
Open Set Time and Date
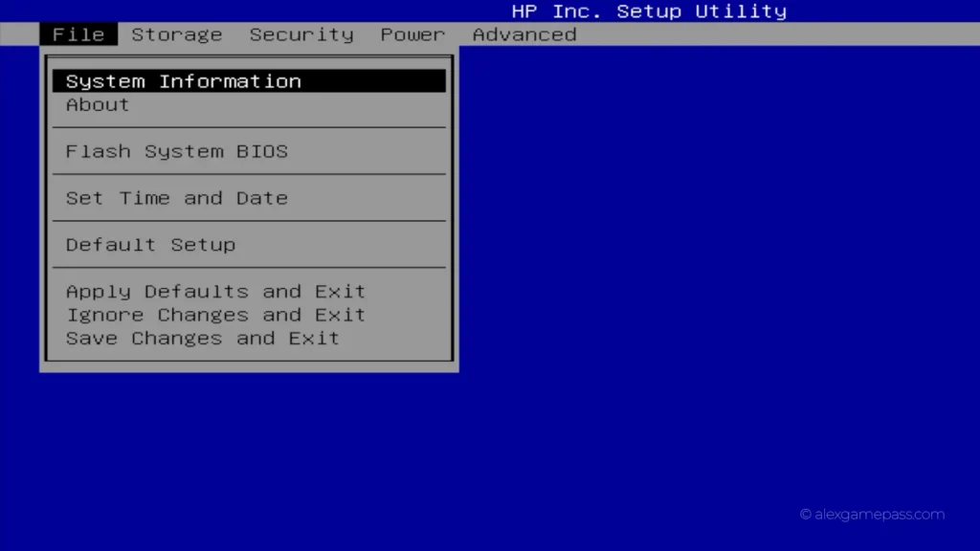177,198
